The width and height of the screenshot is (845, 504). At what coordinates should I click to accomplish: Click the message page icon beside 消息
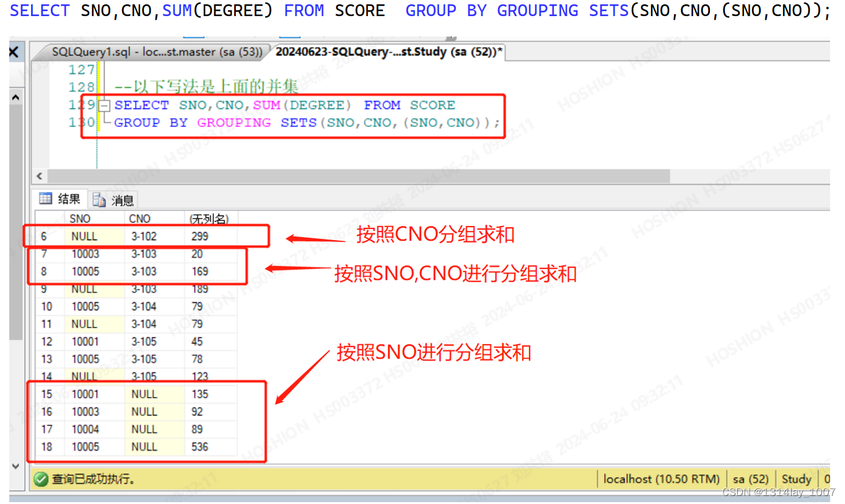[x=99, y=199]
